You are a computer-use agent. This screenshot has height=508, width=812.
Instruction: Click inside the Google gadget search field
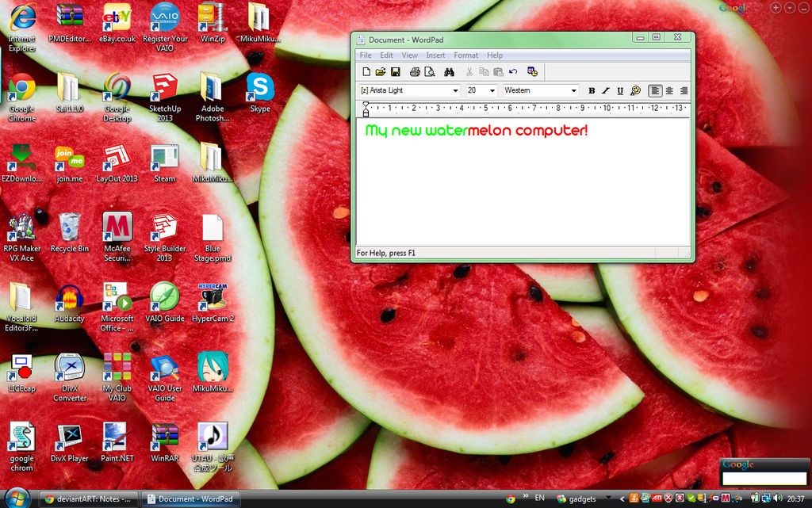point(764,479)
